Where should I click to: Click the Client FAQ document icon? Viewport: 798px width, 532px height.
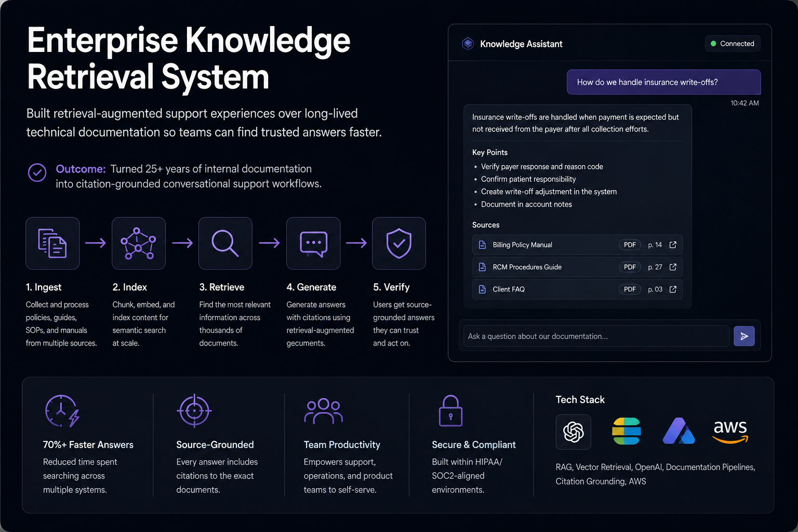[482, 289]
